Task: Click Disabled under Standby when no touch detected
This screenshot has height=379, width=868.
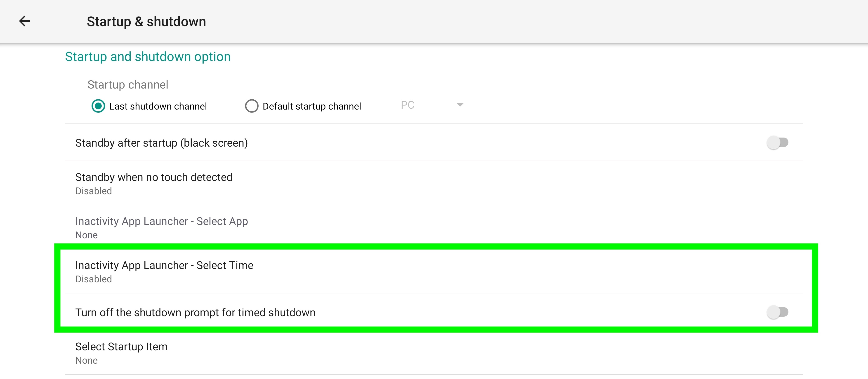Action: pyautogui.click(x=93, y=191)
